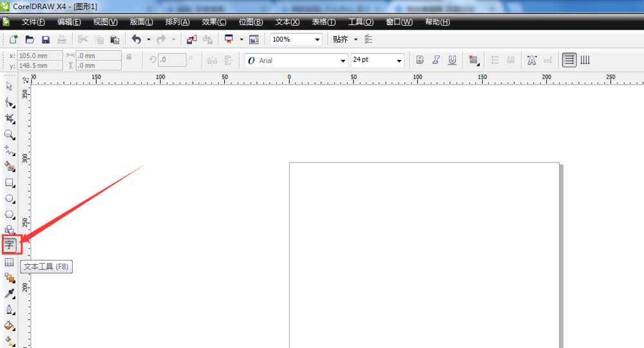Select the Table tool

coord(10,262)
